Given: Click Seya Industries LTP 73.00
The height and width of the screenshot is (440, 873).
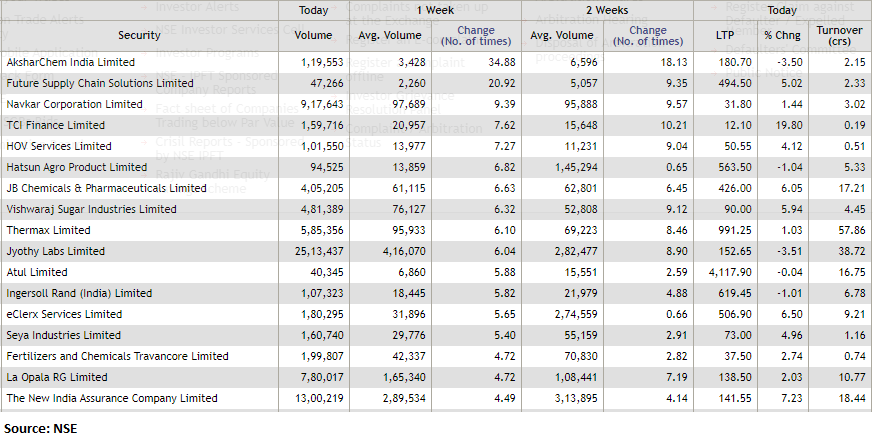Looking at the screenshot, I should point(740,335).
